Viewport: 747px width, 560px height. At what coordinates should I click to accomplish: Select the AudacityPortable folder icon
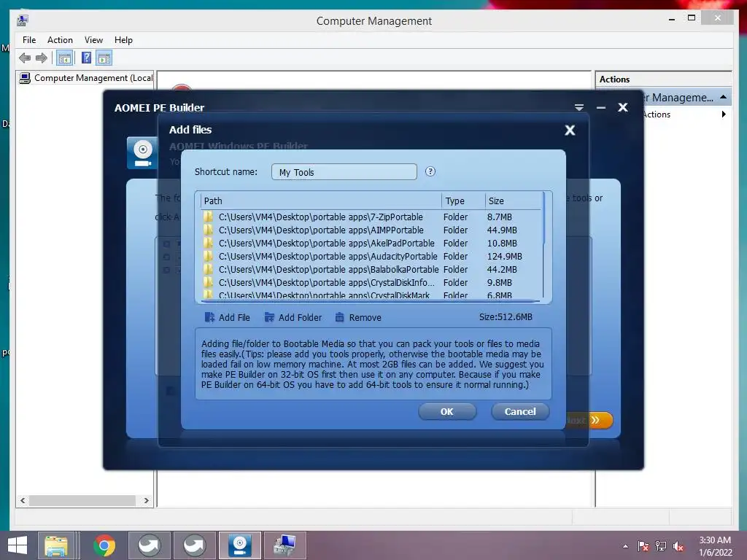click(x=208, y=256)
